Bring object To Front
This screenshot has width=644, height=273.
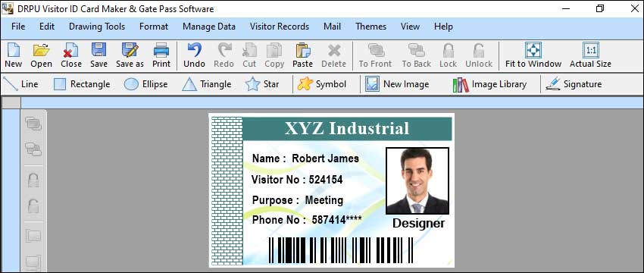(x=375, y=55)
